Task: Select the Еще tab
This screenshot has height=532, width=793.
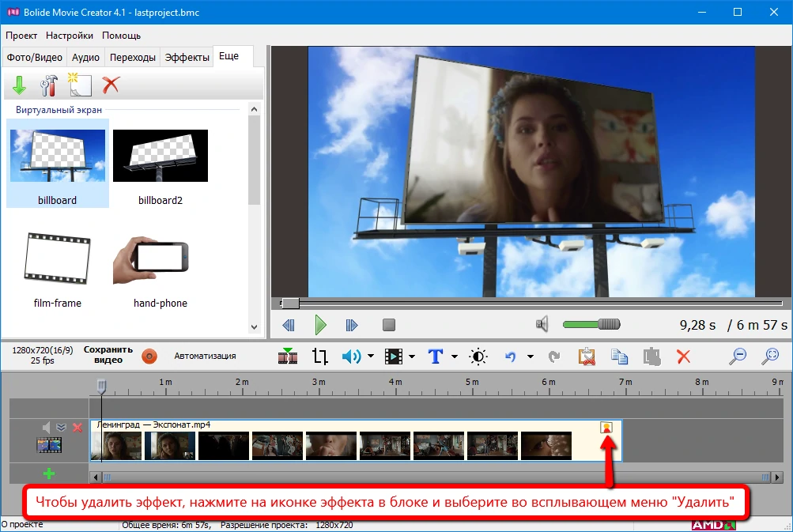Action: [x=228, y=56]
